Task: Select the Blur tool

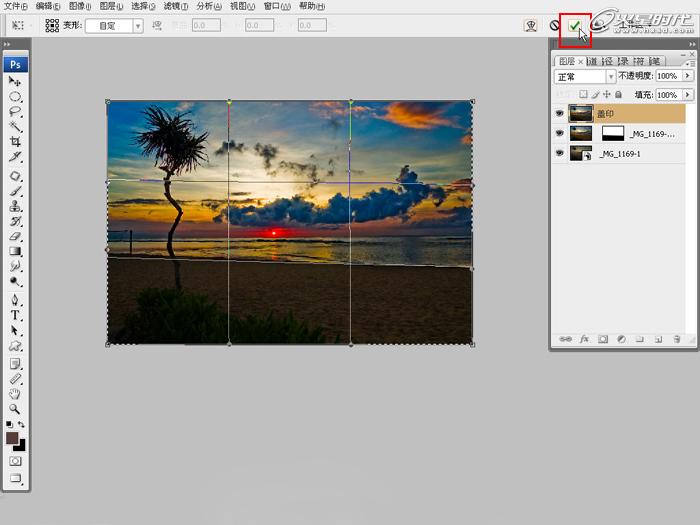Action: 15,267
